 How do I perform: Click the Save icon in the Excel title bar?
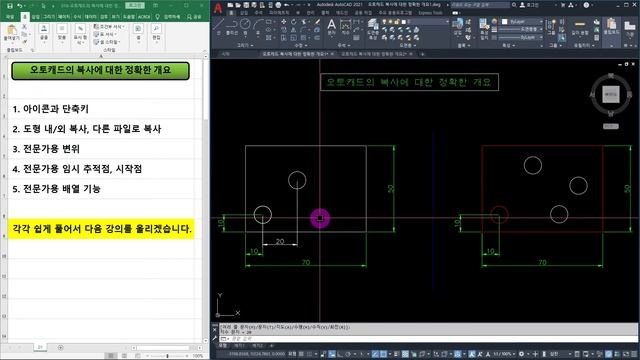coord(10,6)
